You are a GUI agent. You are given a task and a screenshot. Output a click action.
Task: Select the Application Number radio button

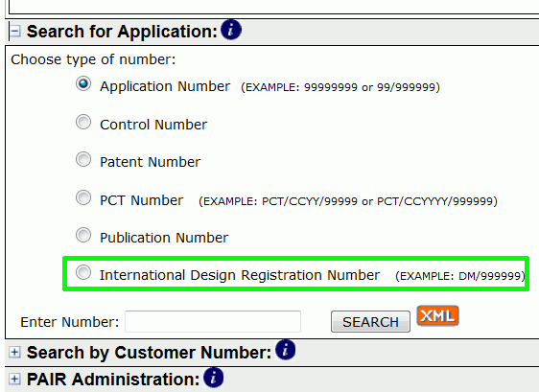pos(83,83)
